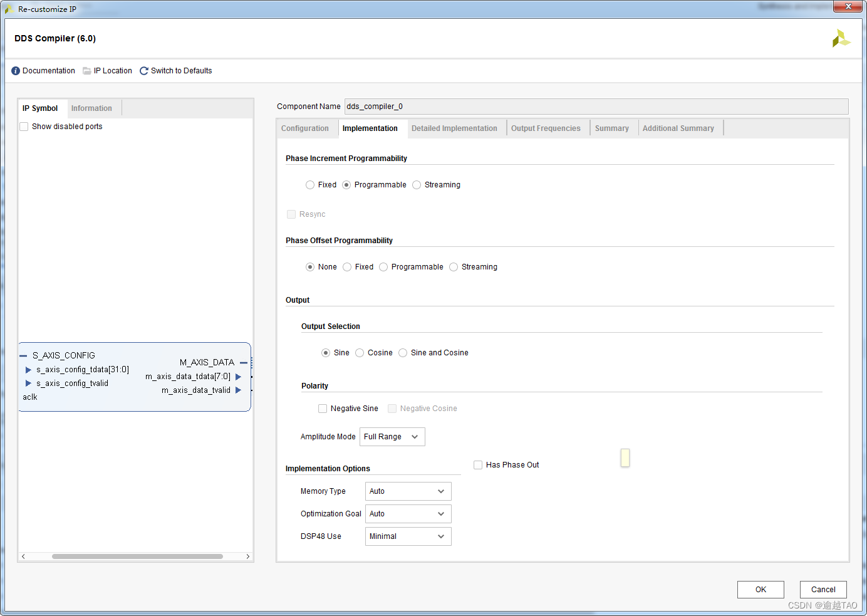Viewport: 867px width, 616px height.
Task: Enable Show disabled ports checkbox
Action: coord(24,127)
